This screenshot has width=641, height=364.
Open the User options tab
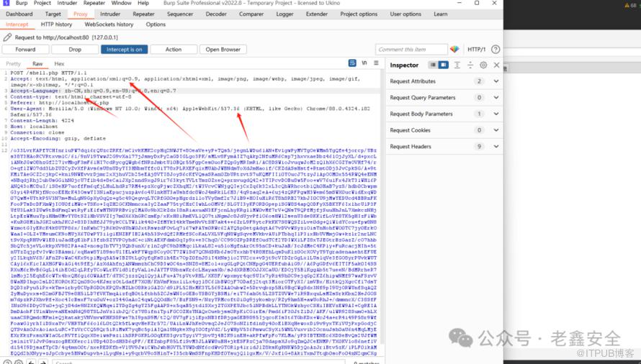(405, 14)
